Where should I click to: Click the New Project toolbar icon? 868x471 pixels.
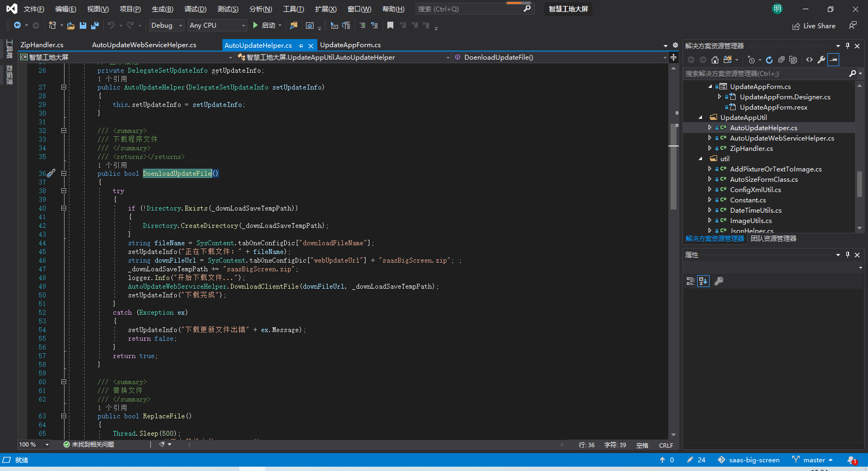pyautogui.click(x=53, y=26)
